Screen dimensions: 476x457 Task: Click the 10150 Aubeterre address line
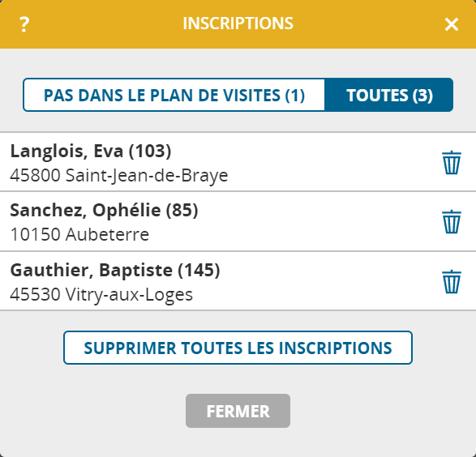[x=79, y=234]
